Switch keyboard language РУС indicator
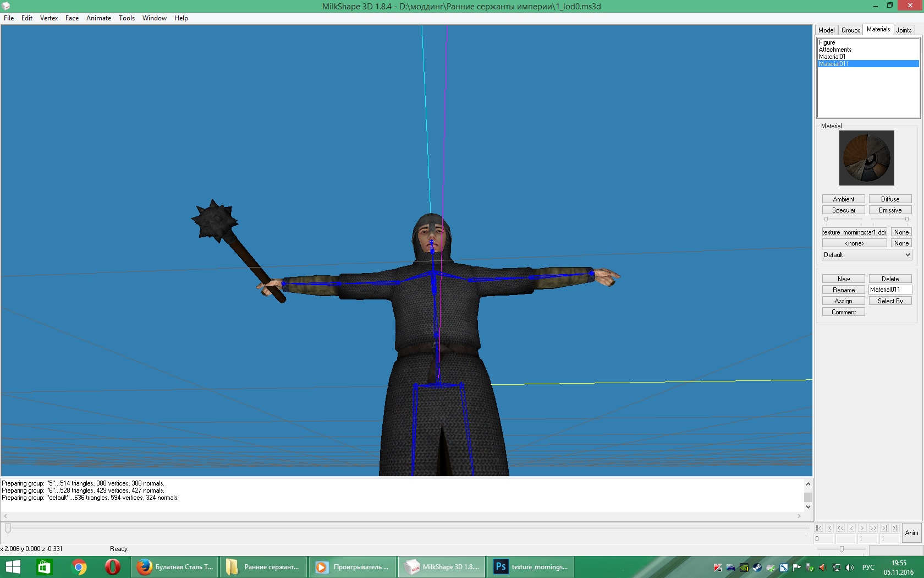 pos(868,568)
